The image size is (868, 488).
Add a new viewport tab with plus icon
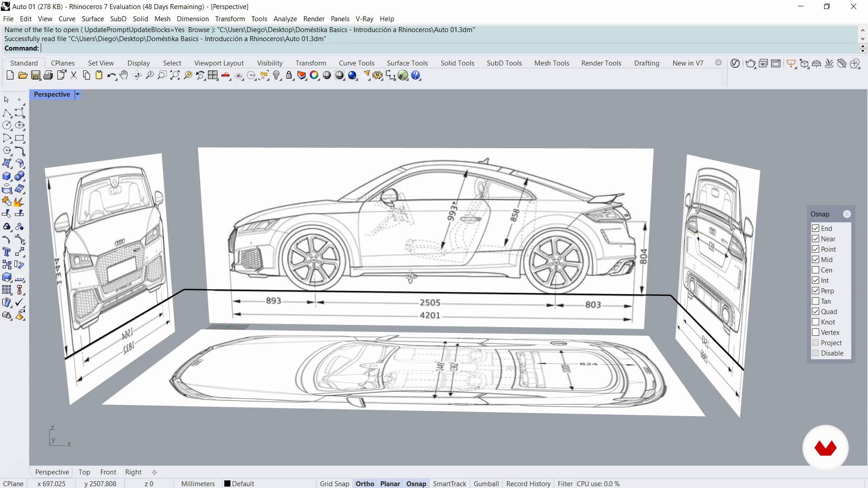coord(154,473)
